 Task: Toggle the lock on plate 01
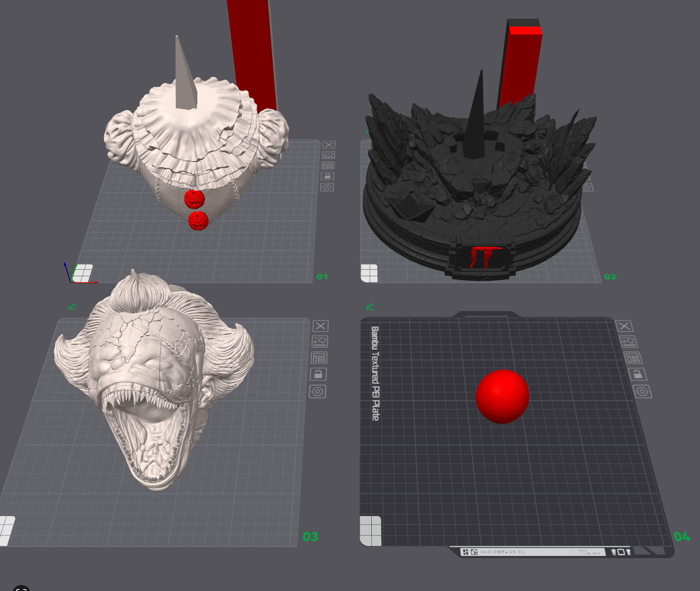[x=327, y=176]
